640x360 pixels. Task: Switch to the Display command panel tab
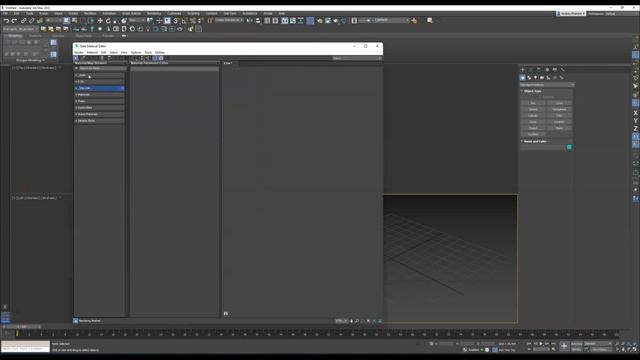555,70
